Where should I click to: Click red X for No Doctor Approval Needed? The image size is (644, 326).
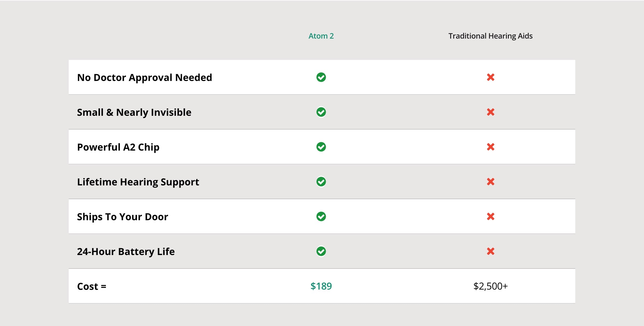point(490,77)
